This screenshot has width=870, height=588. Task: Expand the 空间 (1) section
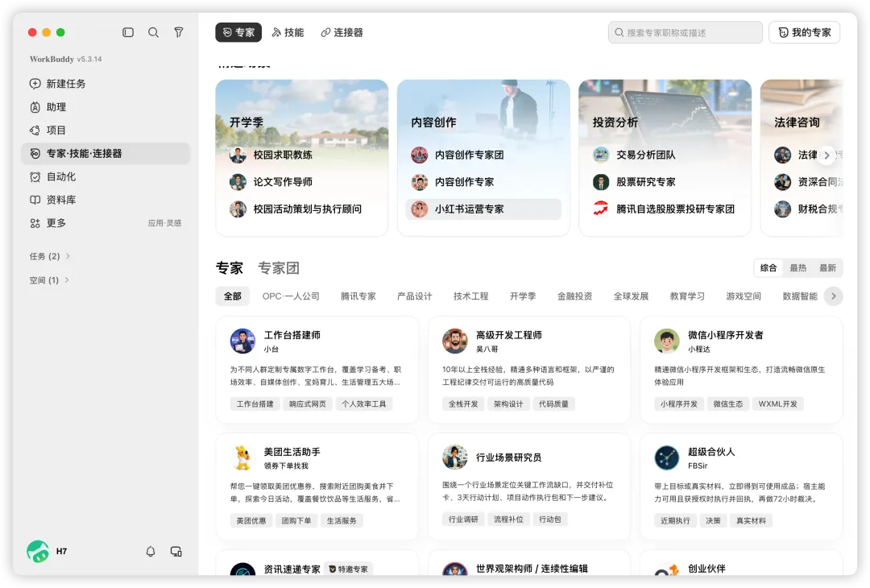tap(49, 280)
